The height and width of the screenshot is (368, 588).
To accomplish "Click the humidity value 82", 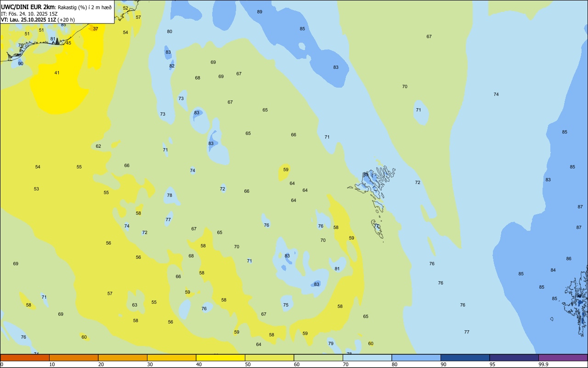I will click(172, 66).
